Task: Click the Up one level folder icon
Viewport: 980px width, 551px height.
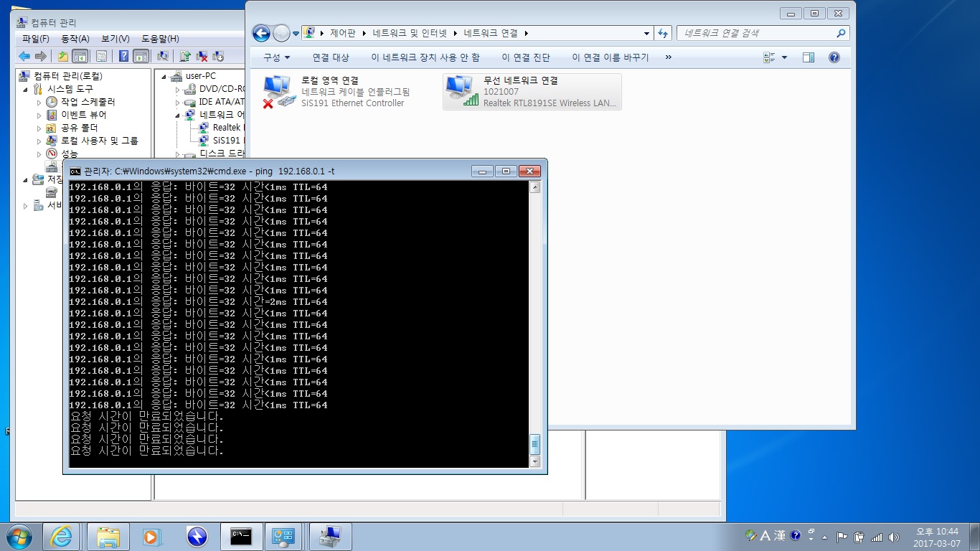Action: tap(63, 56)
